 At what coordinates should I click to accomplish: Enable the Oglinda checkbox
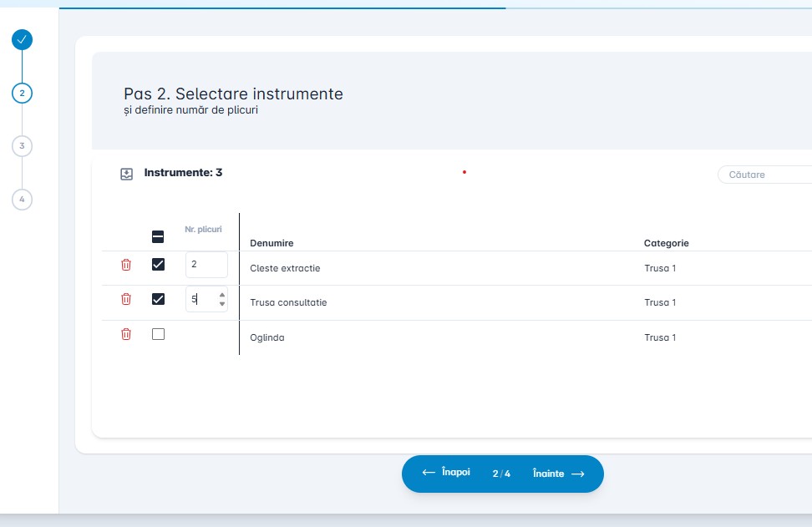(x=158, y=334)
